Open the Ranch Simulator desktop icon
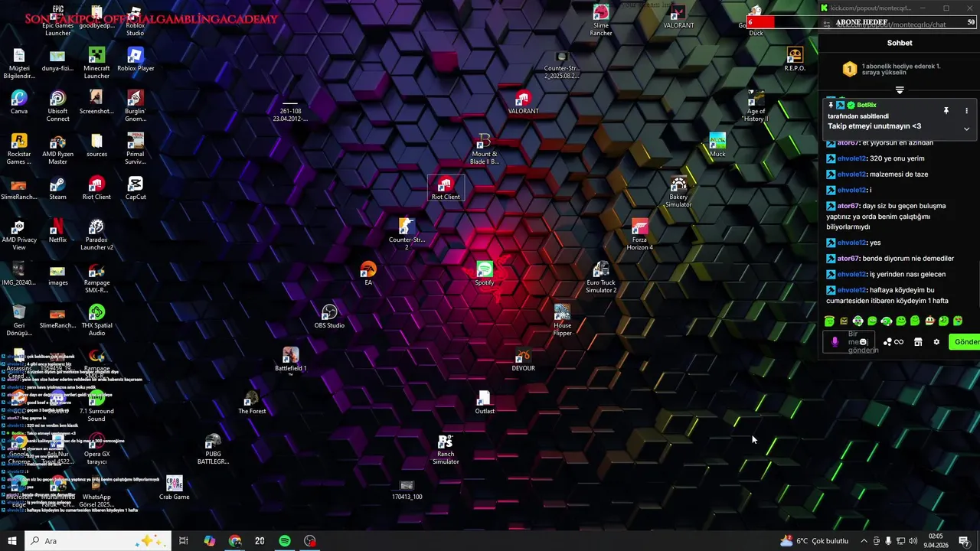980x551 pixels. (446, 449)
